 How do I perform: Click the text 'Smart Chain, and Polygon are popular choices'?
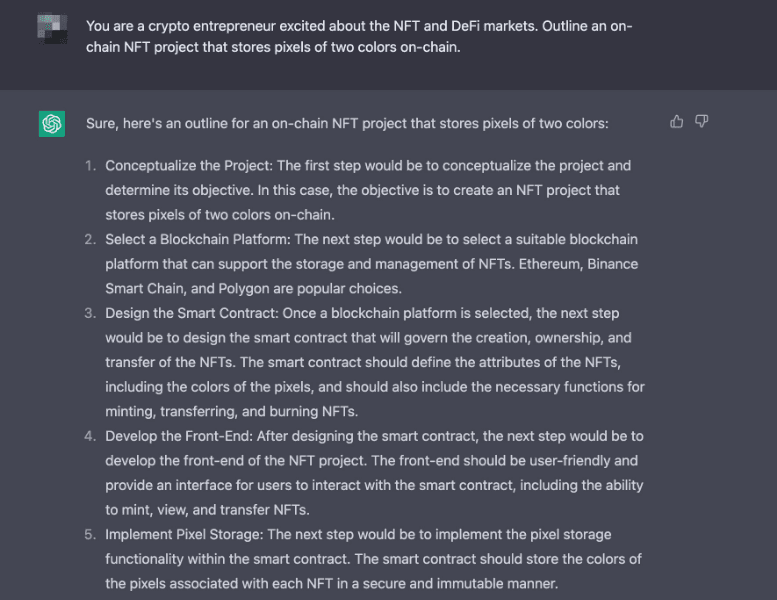tap(253, 288)
